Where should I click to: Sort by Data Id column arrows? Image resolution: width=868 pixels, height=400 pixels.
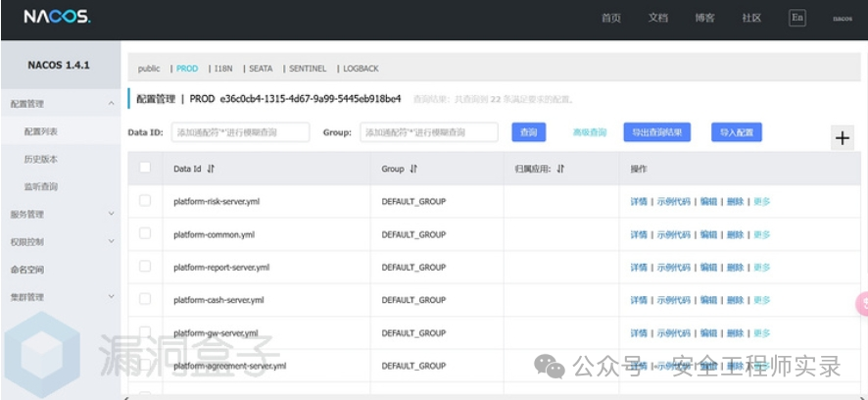tap(211, 169)
